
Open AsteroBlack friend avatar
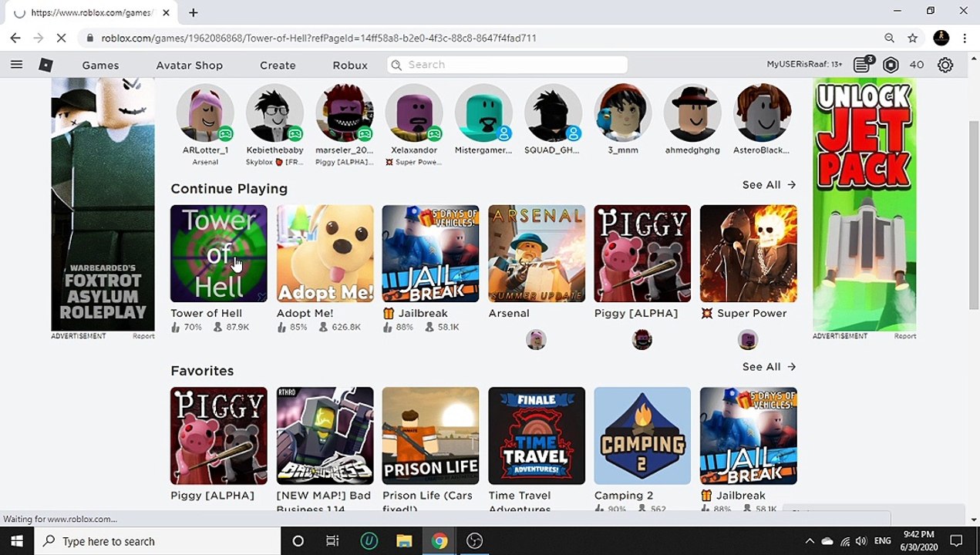point(762,114)
